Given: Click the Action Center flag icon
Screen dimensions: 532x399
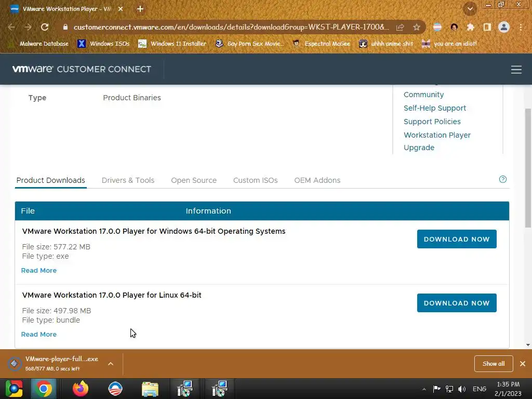Looking at the screenshot, I should (436, 389).
